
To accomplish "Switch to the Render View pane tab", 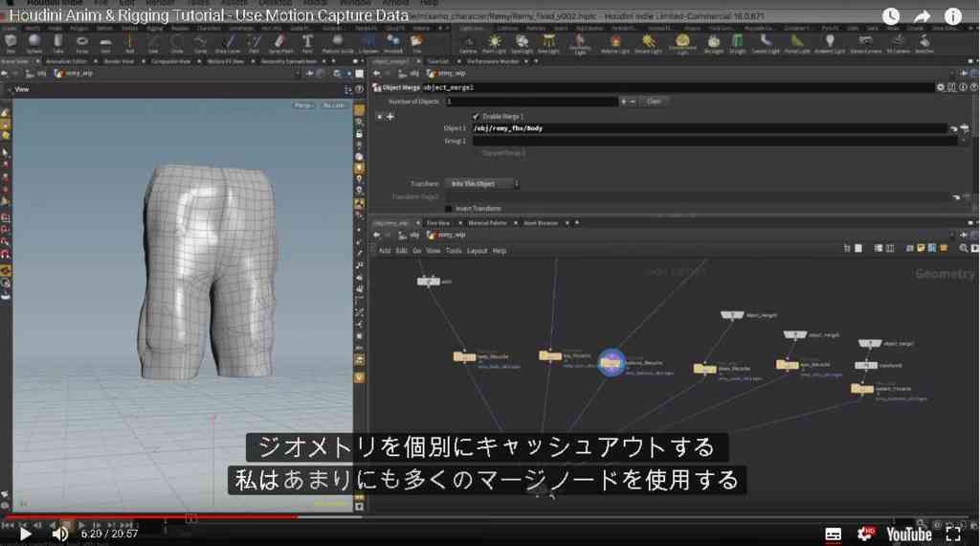I will pos(119,61).
